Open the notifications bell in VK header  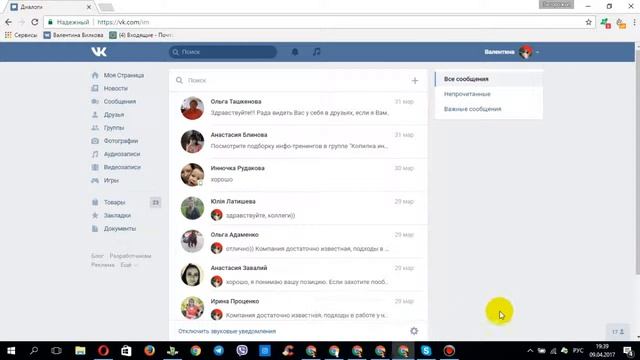(295, 52)
